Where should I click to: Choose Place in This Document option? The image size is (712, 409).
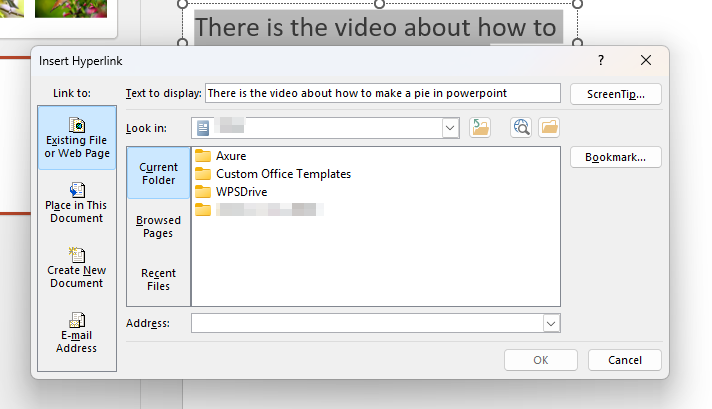coord(77,203)
